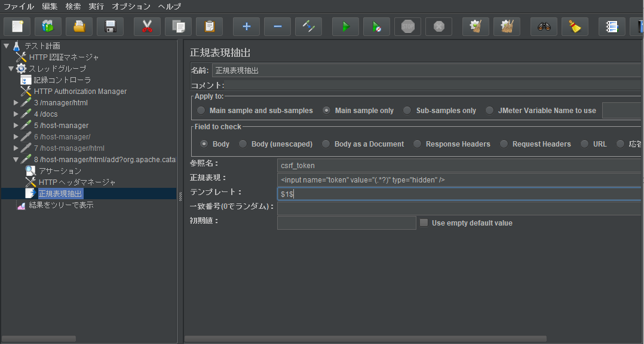Click the Cut scissors icon

tap(147, 27)
